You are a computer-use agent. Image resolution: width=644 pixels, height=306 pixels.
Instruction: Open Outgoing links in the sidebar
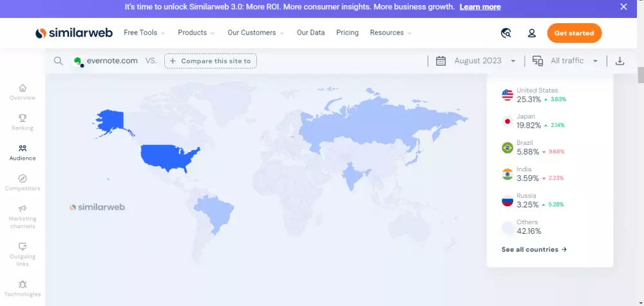click(23, 254)
